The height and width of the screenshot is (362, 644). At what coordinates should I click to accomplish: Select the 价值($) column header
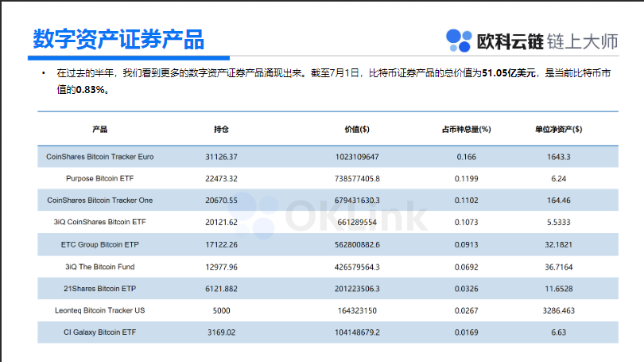pyautogui.click(x=357, y=130)
